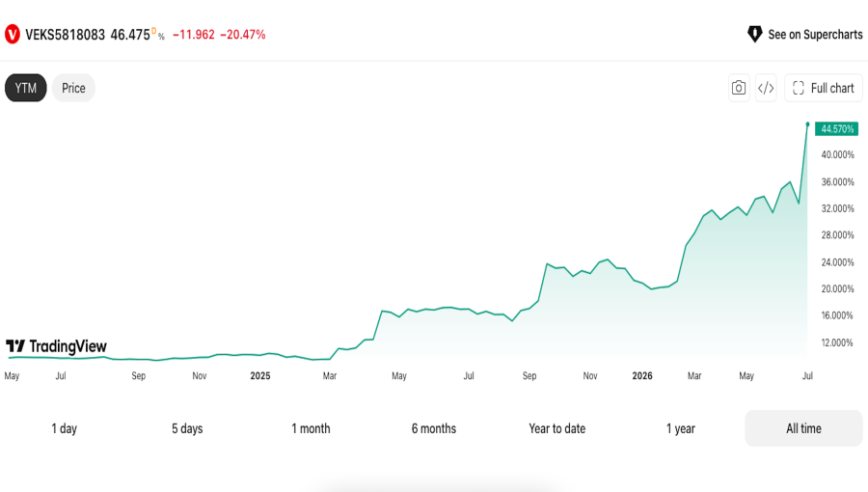Select the 5 days range
This screenshot has height=492, width=868.
pyautogui.click(x=187, y=428)
